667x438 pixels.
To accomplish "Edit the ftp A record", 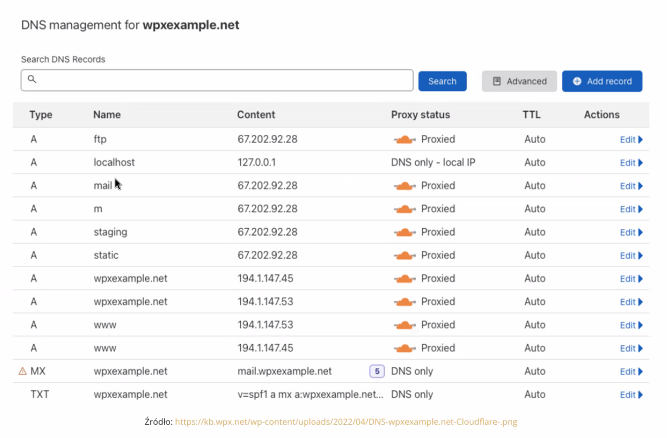I will point(631,139).
